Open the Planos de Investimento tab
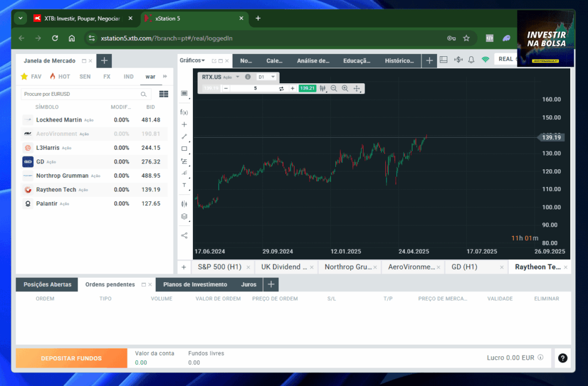588x386 pixels. [x=195, y=284]
